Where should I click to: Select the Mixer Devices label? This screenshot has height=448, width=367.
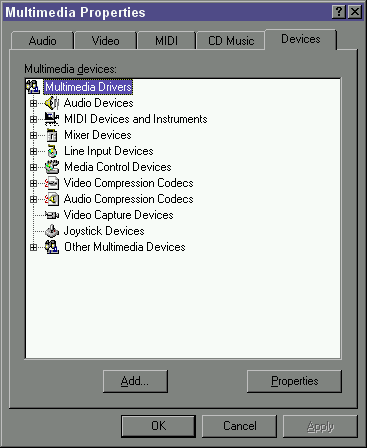point(98,135)
